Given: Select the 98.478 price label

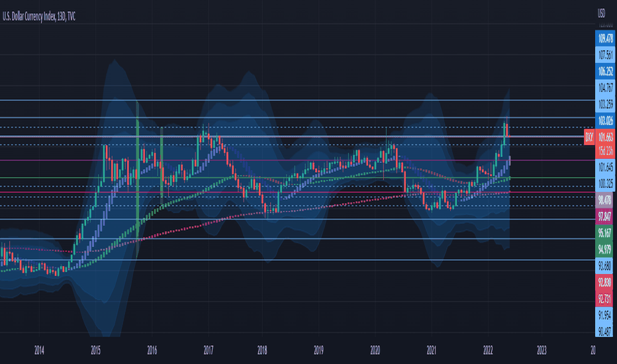Looking at the screenshot, I should click(x=604, y=200).
